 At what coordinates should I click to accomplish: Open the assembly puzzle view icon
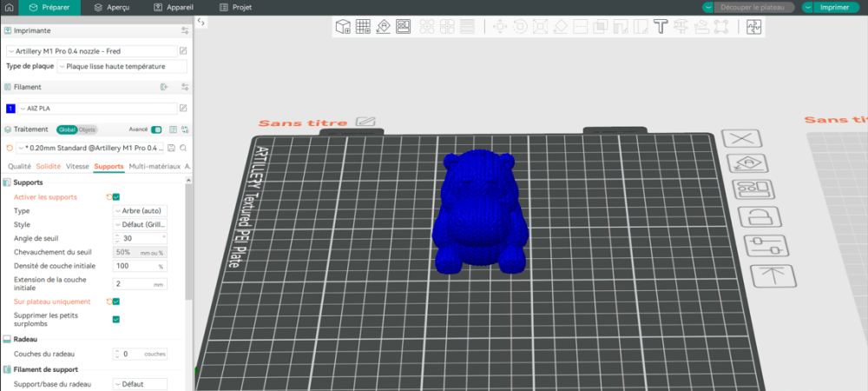pos(754,27)
